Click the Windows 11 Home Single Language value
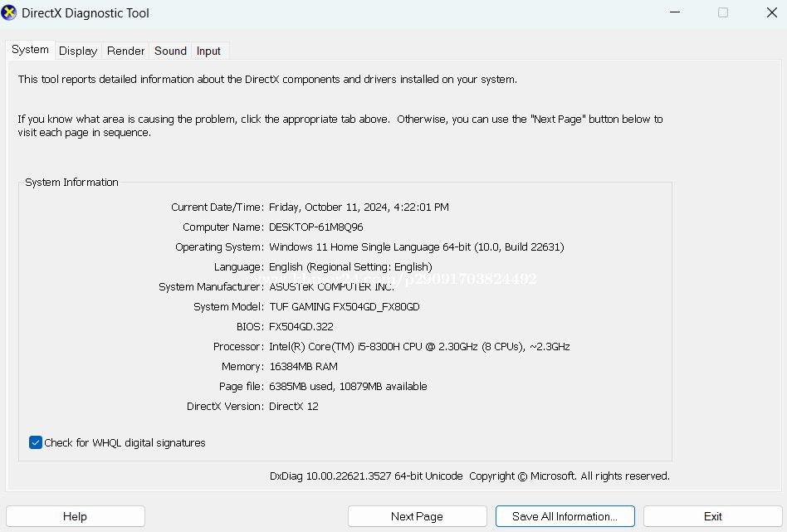This screenshot has height=532, width=787. (417, 247)
